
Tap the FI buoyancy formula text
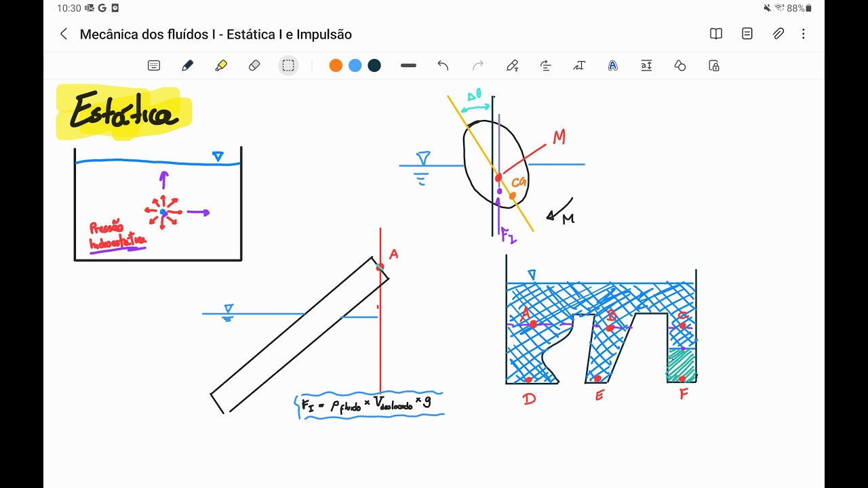[367, 405]
